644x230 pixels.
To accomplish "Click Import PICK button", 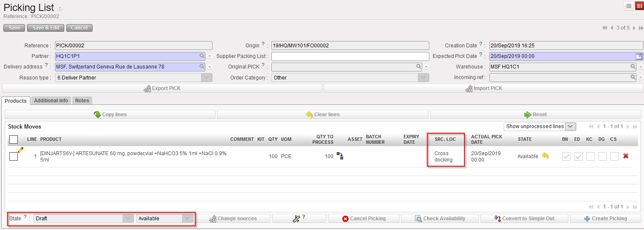I will pyautogui.click(x=483, y=88).
